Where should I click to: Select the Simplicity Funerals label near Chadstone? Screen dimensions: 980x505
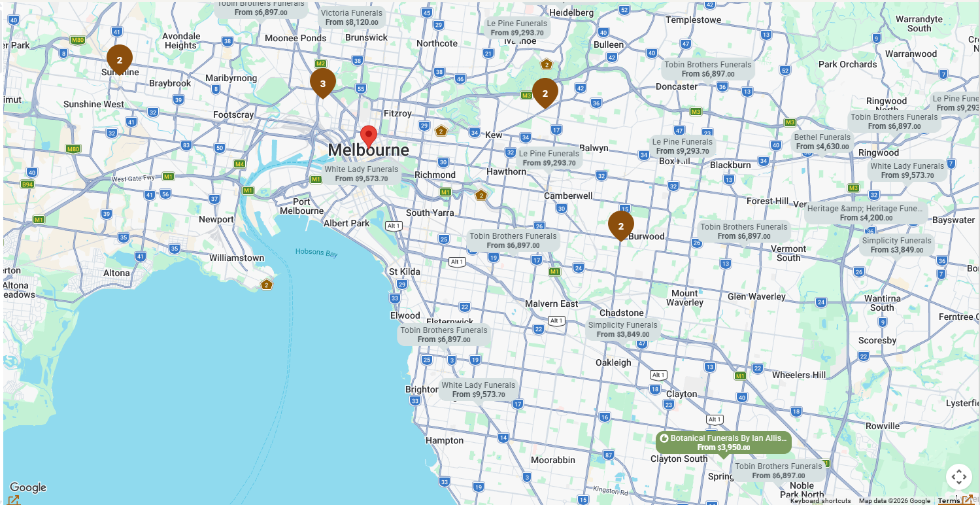(622, 330)
